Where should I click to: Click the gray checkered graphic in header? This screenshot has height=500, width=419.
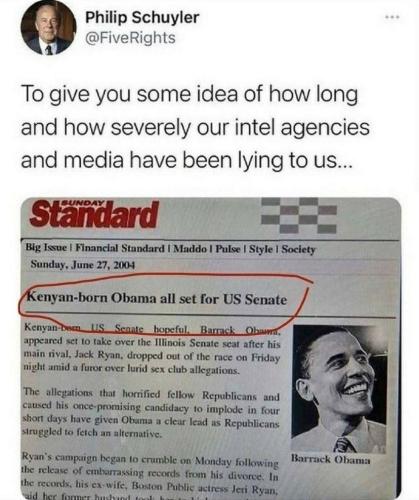(298, 215)
